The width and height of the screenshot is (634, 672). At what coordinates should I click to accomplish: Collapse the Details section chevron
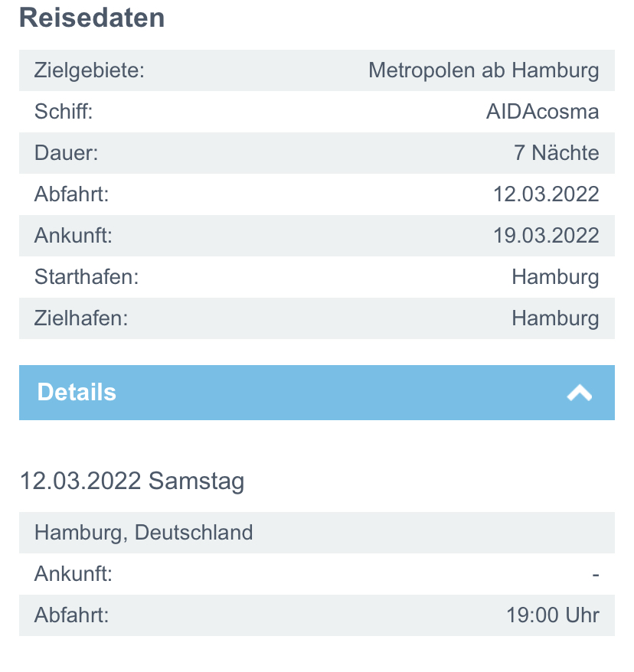(580, 393)
